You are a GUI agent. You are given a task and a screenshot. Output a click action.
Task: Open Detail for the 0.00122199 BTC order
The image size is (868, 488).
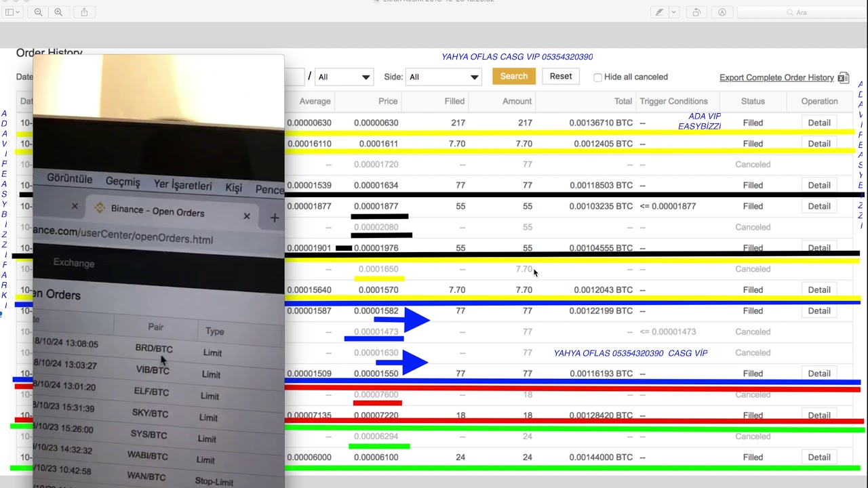pos(819,310)
